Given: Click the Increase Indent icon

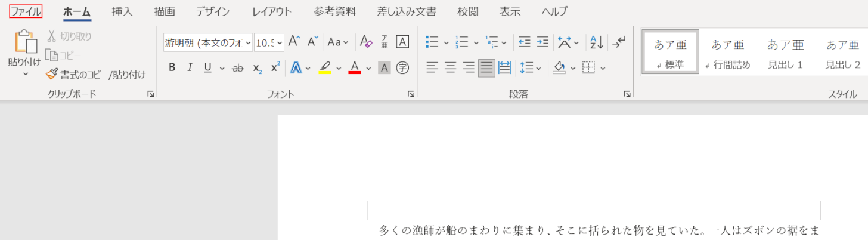Looking at the screenshot, I should coord(542,42).
